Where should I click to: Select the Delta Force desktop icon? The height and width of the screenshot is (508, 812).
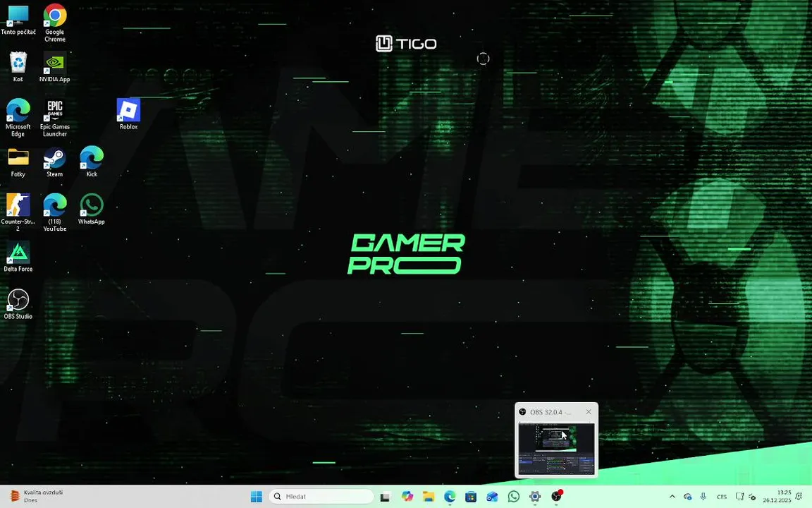point(18,257)
